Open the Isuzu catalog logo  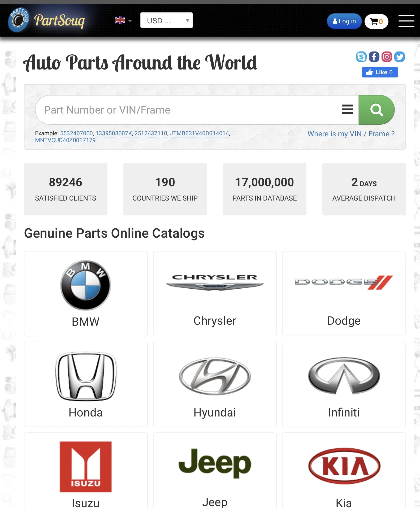86,467
